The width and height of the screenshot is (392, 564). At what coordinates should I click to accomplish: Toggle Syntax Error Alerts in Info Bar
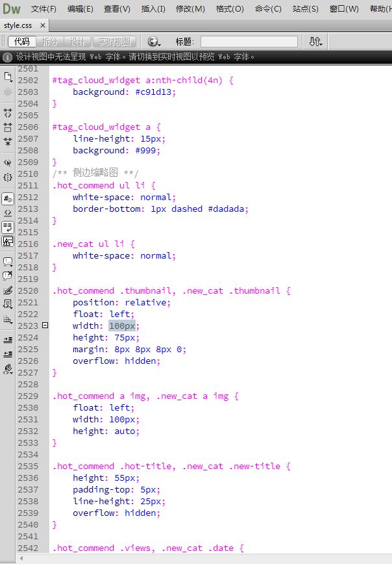click(x=8, y=241)
